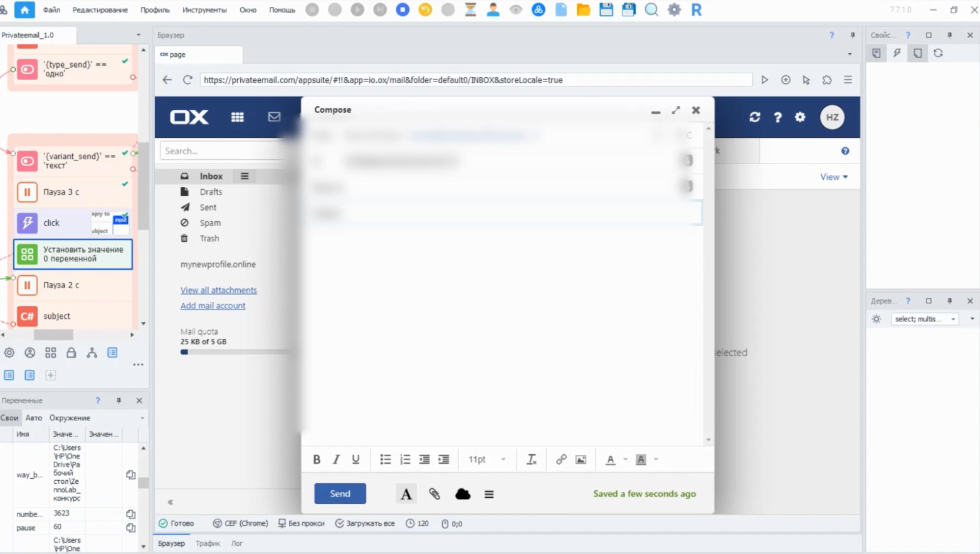Image resolution: width=980 pixels, height=554 pixels.
Task: Open the Inbox folder actions menu icon
Action: (x=245, y=176)
